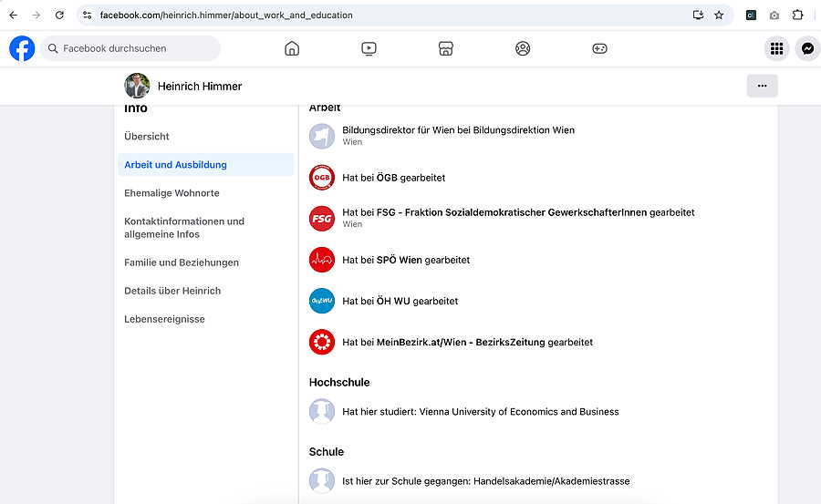This screenshot has width=821, height=504.
Task: Click the Vienna University placeholder icon
Action: click(321, 411)
